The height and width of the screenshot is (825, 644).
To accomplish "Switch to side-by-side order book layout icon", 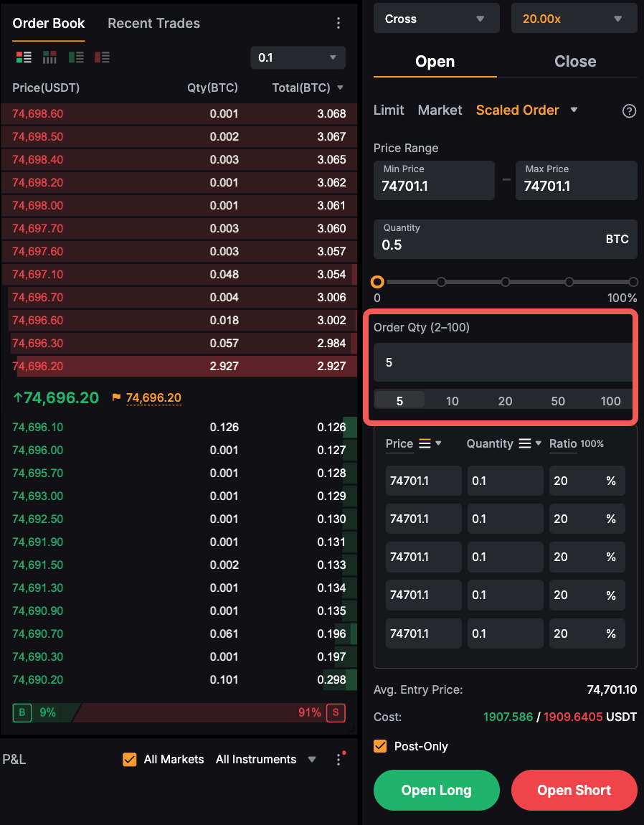I will pos(49,57).
